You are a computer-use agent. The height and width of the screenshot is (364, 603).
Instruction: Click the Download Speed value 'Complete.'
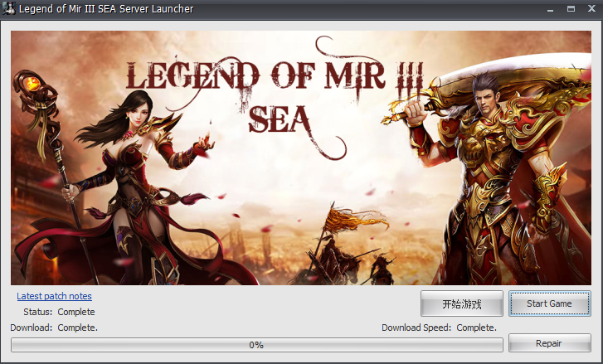click(476, 328)
